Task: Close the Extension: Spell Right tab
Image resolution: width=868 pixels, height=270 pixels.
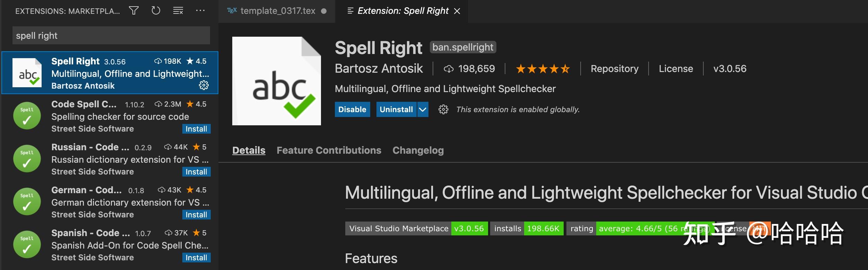Action: (457, 11)
